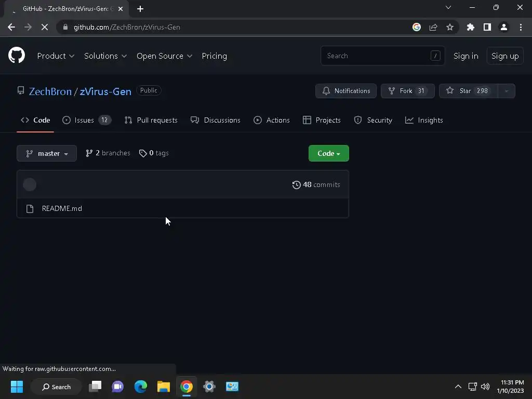View the 0 tags link

[154, 153]
